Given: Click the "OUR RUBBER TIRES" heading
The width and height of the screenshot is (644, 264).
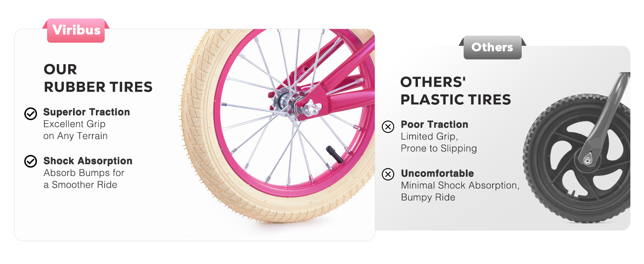Looking at the screenshot, I should click(98, 78).
